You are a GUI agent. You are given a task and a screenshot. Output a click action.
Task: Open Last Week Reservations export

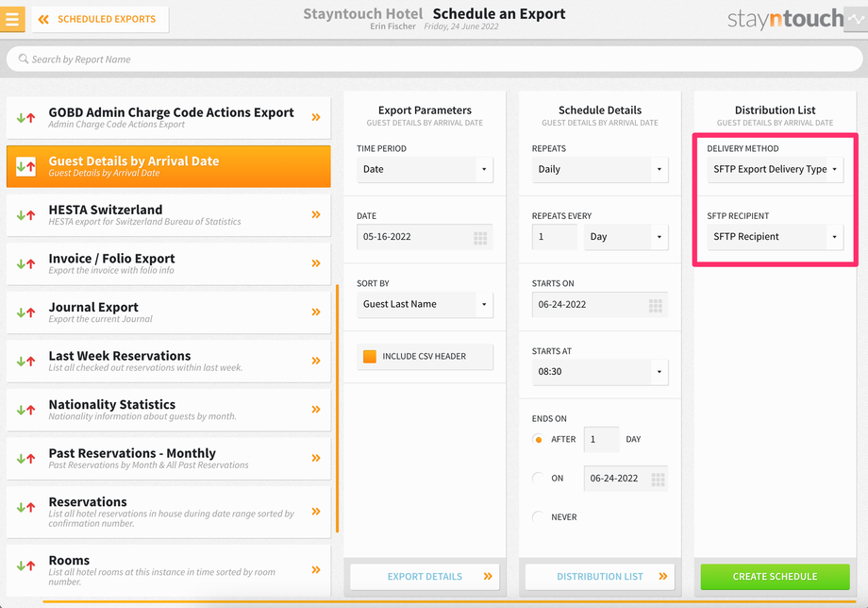click(x=168, y=361)
